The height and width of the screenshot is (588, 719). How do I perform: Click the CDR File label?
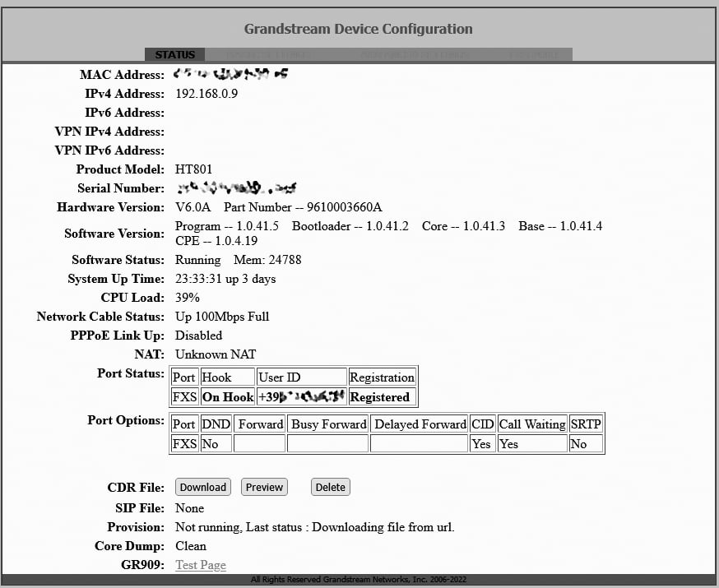pyautogui.click(x=136, y=487)
